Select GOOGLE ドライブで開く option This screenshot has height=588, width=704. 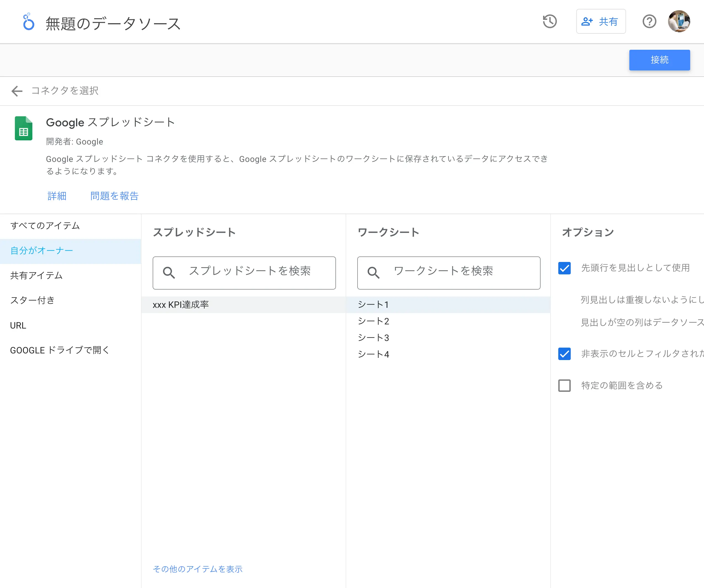71,350
